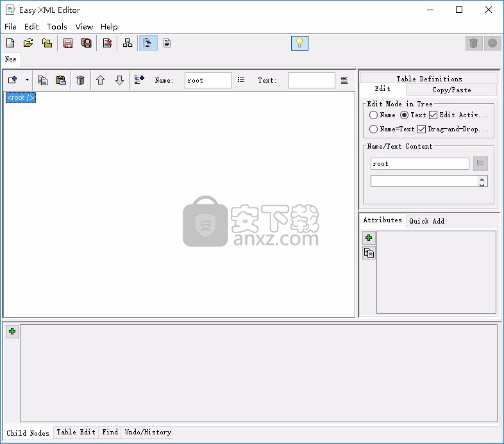Viewport: 504px width, 444px height.
Task: Click the grey circular minus icon
Action: pyautogui.click(x=492, y=43)
